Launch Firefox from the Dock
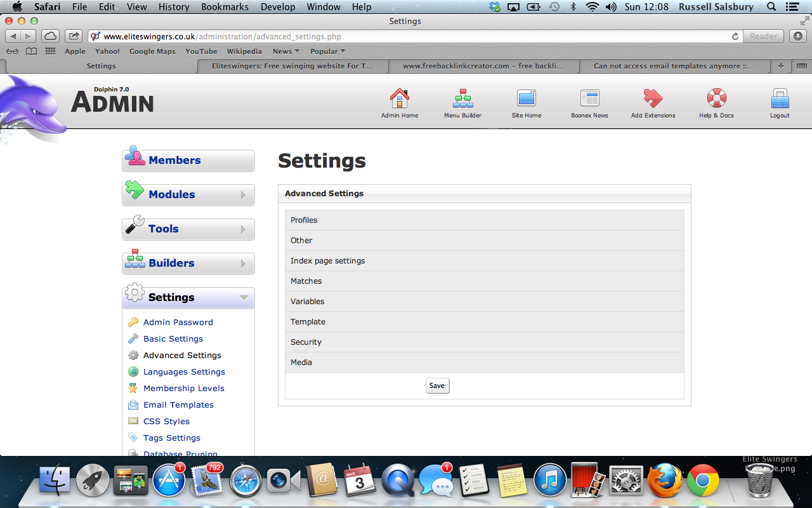 point(664,480)
